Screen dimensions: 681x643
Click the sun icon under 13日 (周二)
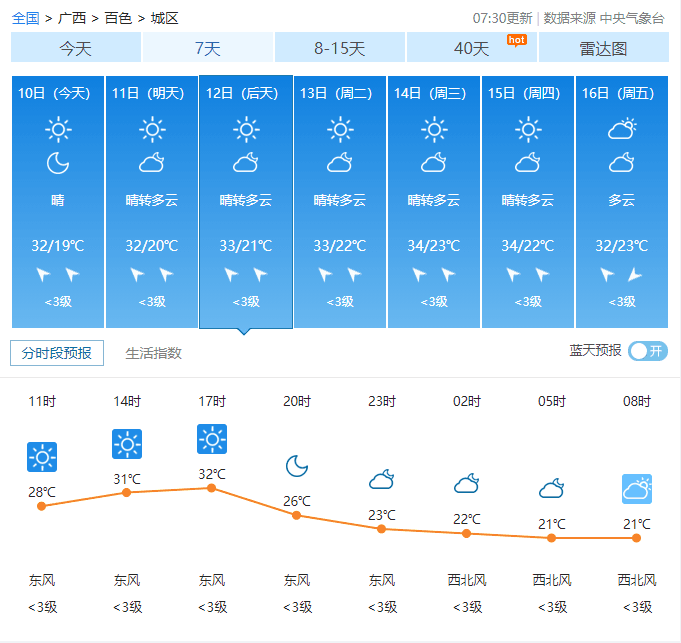340,129
